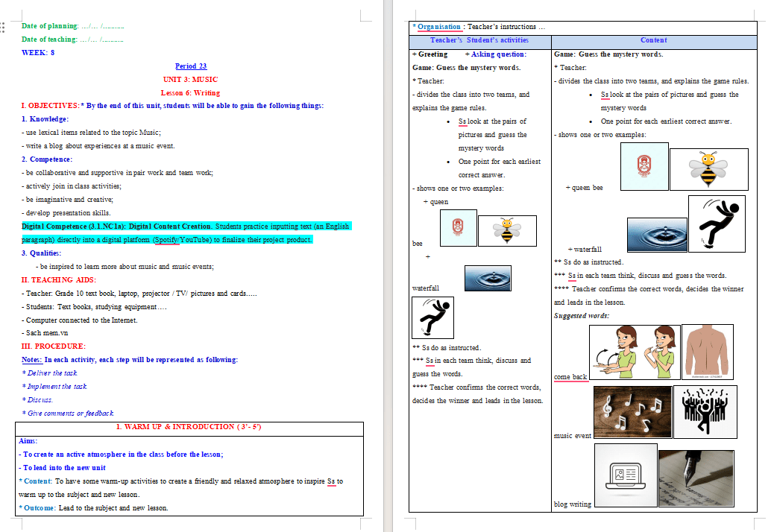Select the red logo picture in the activities column
Viewport: 774px width, 532px height.
(x=458, y=228)
